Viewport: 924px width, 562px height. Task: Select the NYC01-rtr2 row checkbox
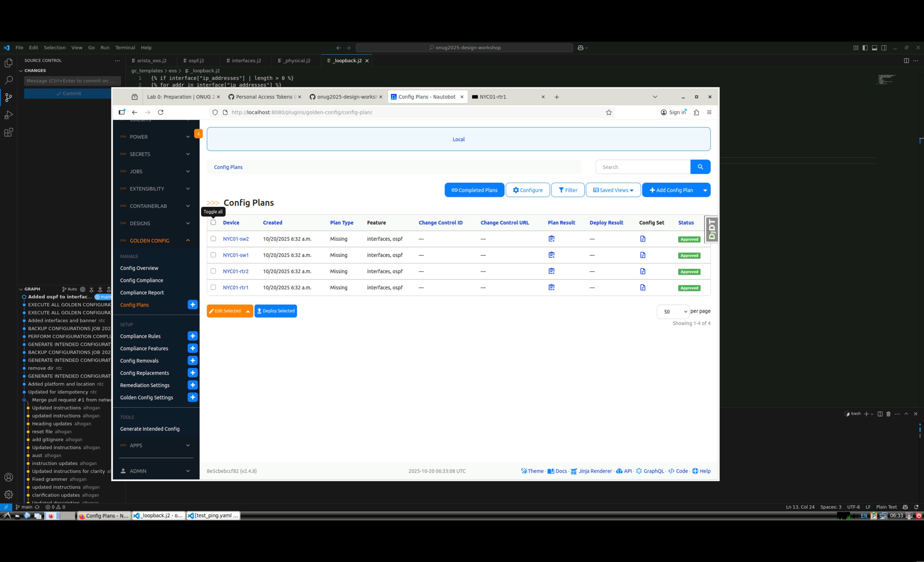pyautogui.click(x=213, y=271)
